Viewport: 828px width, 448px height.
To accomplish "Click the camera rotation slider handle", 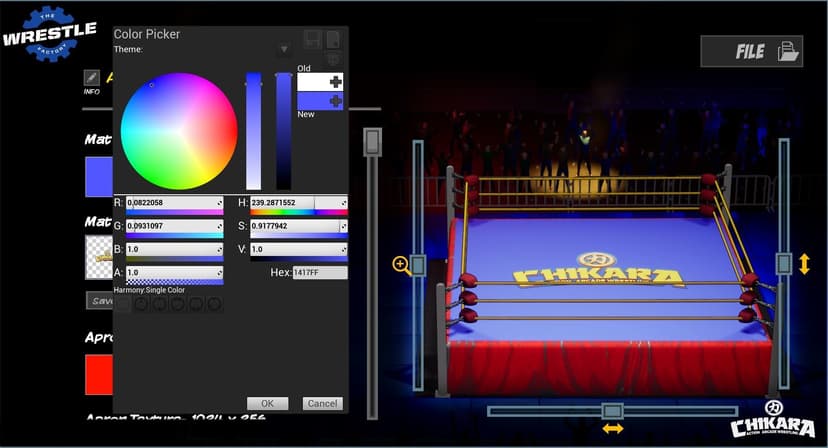I will [613, 411].
